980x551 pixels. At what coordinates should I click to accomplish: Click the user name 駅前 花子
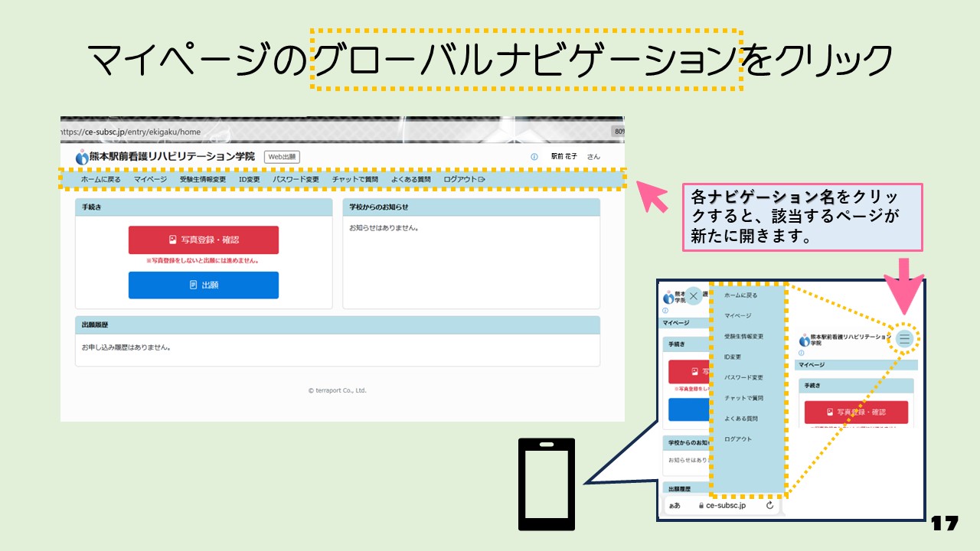tap(566, 157)
